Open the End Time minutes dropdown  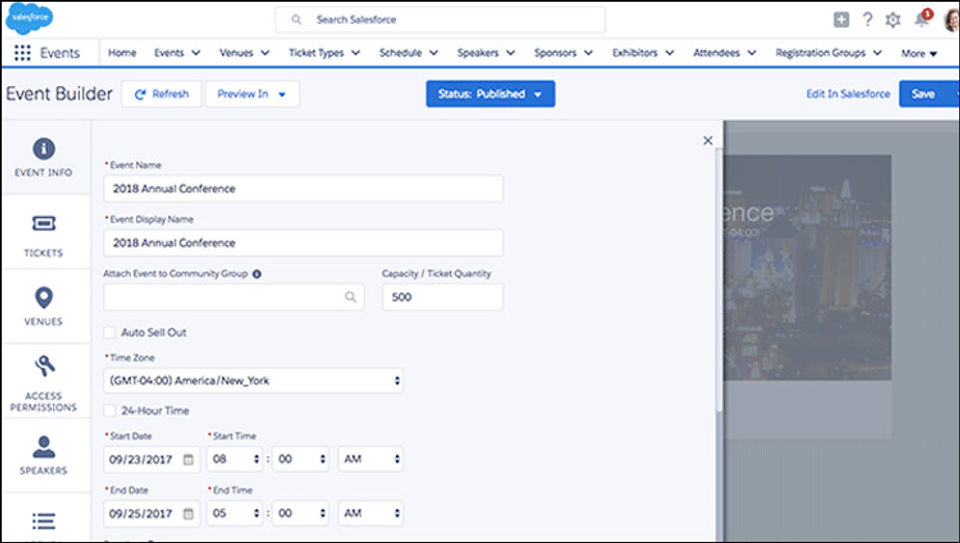tap(301, 513)
